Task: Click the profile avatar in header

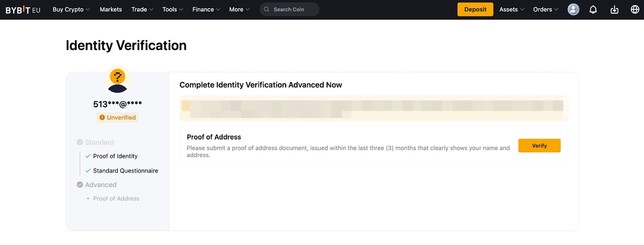Action: tap(573, 10)
